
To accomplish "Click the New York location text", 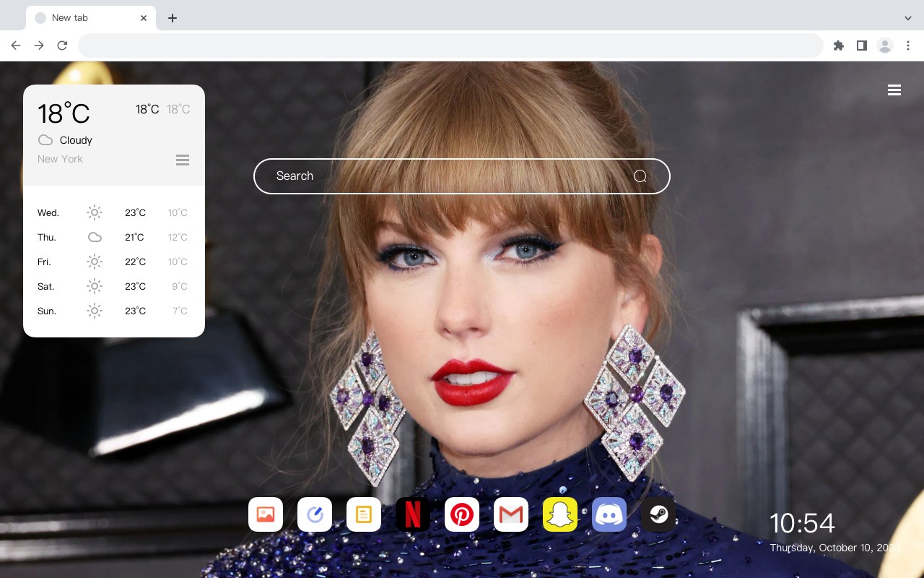I will point(60,159).
